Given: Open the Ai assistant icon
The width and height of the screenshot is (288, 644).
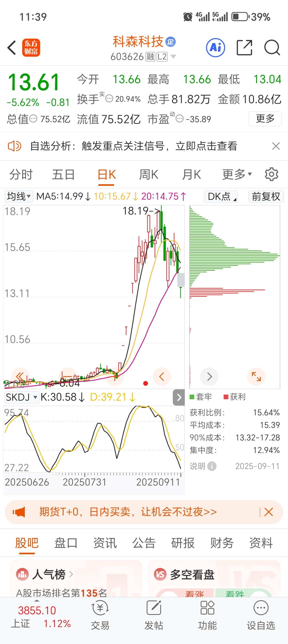Looking at the screenshot, I should [x=215, y=48].
